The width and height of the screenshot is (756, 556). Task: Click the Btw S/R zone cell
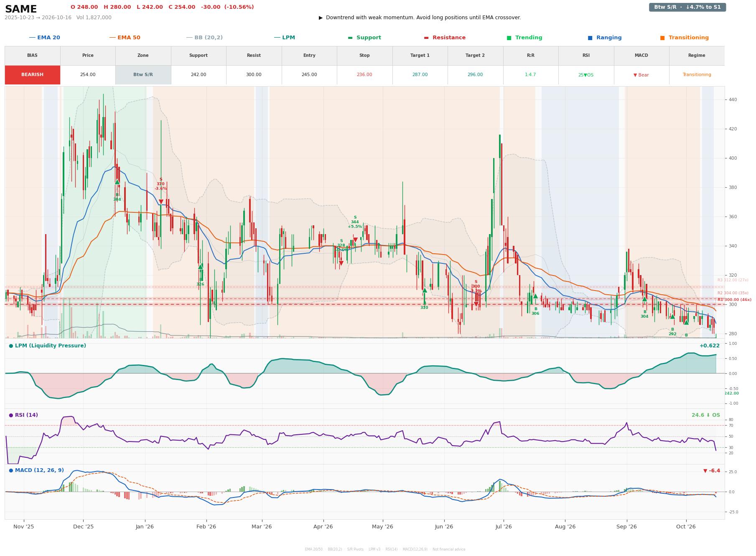(143, 75)
